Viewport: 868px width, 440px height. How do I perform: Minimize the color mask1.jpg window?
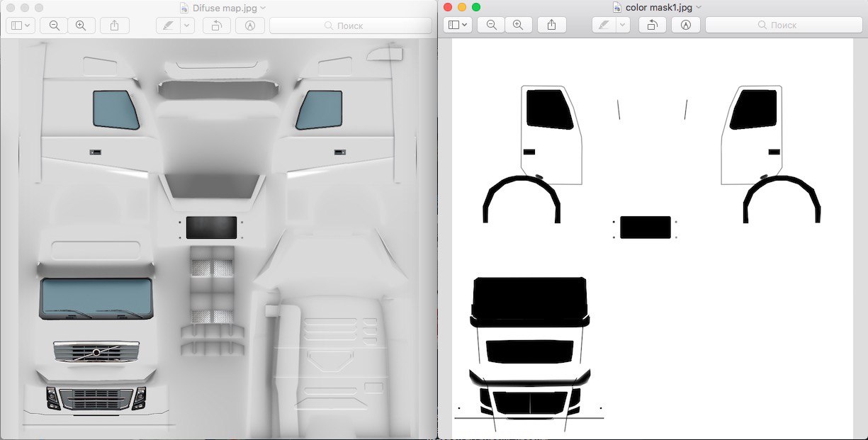click(462, 7)
